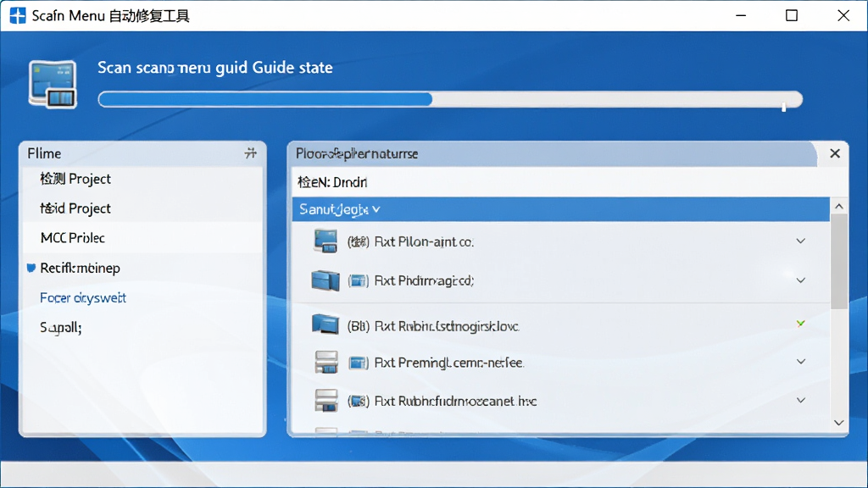Click the small window badge before Rxt Premingl

[359, 363]
